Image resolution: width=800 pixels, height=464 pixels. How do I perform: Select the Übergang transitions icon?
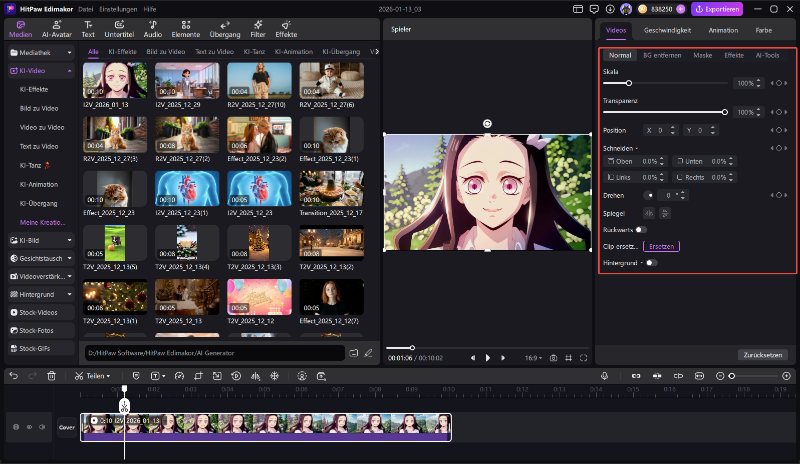tap(225, 27)
